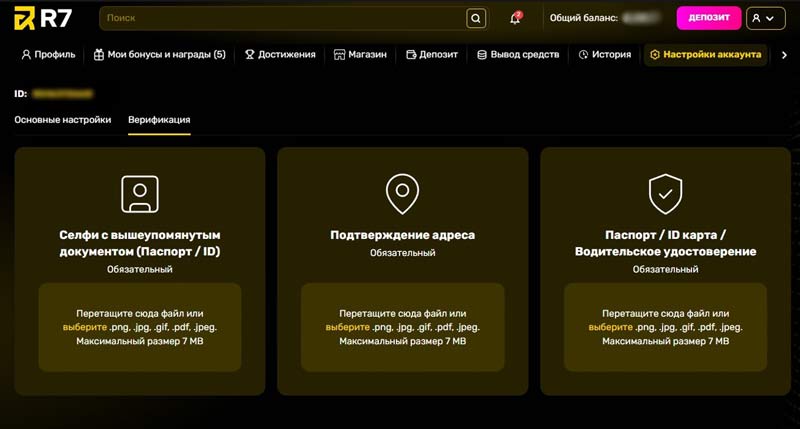Switch to Основные настройки tab

coord(62,120)
